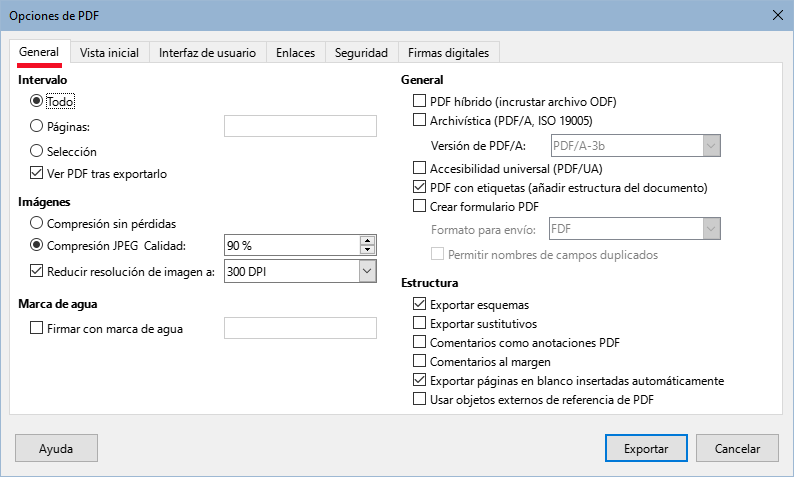The image size is (794, 477).
Task: Uncheck Ver PDF tras exportarlo
Action: [x=36, y=173]
